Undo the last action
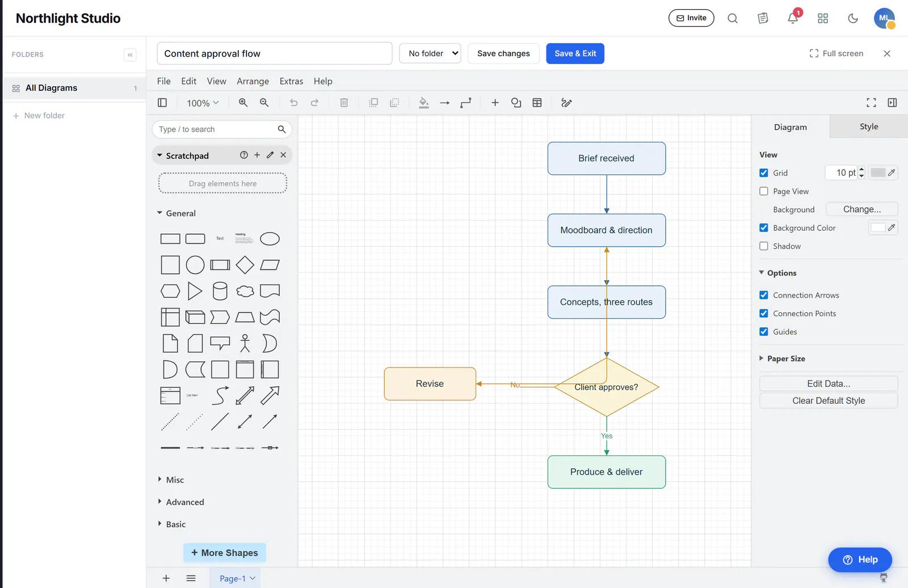The height and width of the screenshot is (588, 908). [293, 103]
